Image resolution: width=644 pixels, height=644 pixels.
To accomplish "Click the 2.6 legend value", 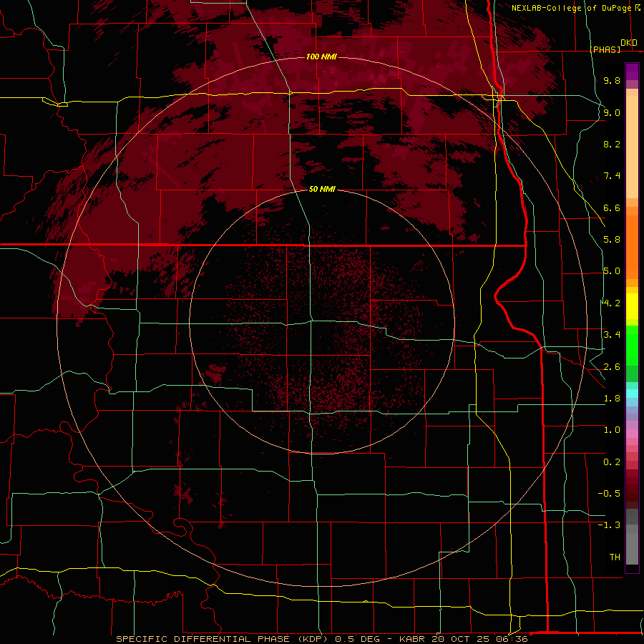I will [612, 367].
